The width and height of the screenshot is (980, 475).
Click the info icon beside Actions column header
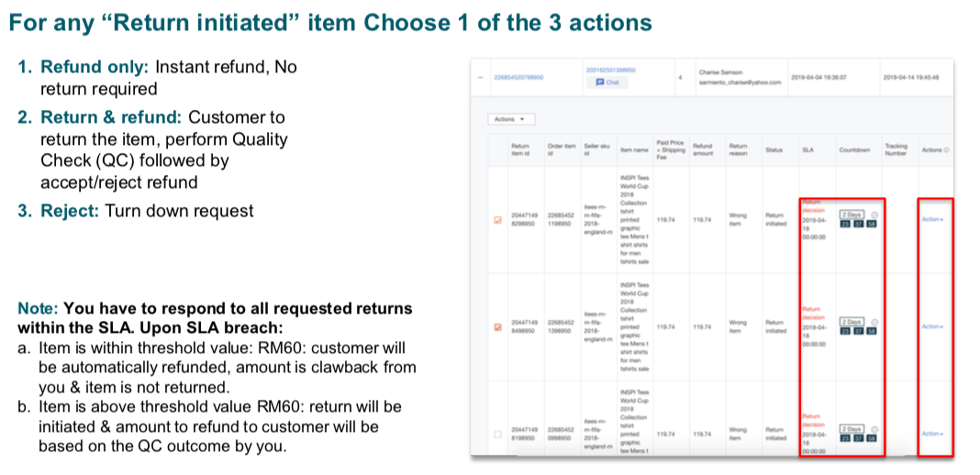click(x=947, y=149)
